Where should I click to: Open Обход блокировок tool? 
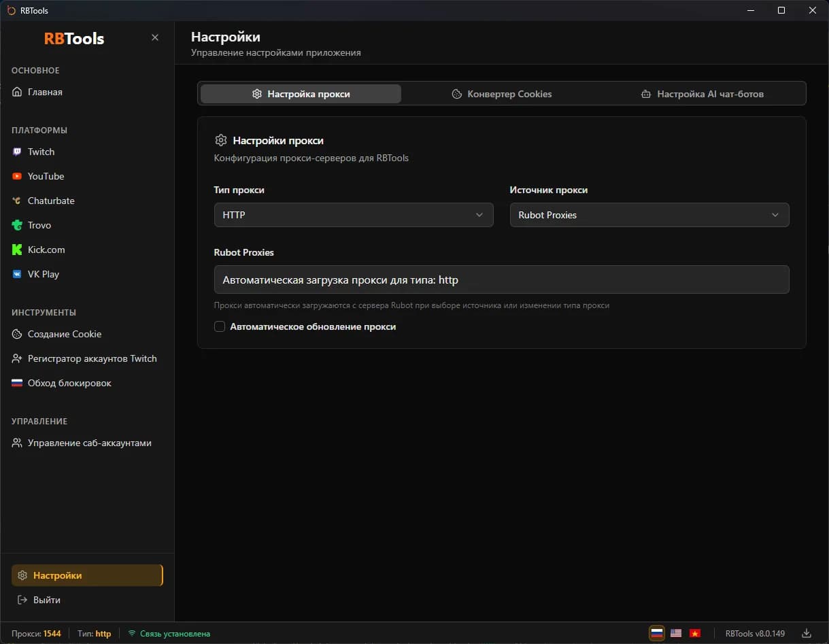coord(87,383)
